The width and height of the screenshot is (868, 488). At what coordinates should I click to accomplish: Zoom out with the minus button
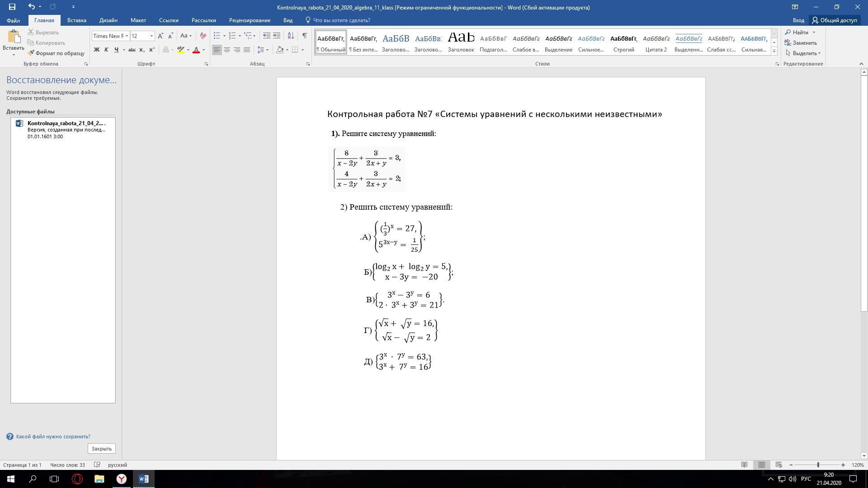tap(791, 465)
